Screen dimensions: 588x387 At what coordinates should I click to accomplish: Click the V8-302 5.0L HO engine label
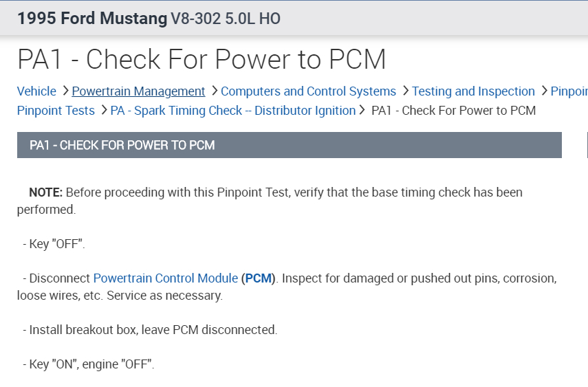click(x=226, y=19)
